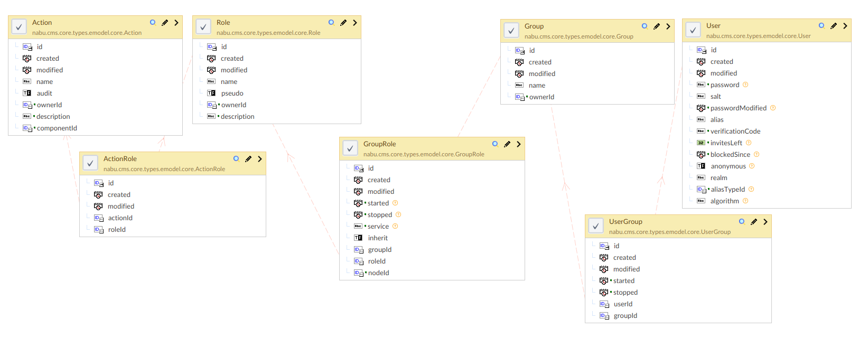Select the nodeId field in GroupRole
This screenshot has height=338, width=868.
point(378,273)
